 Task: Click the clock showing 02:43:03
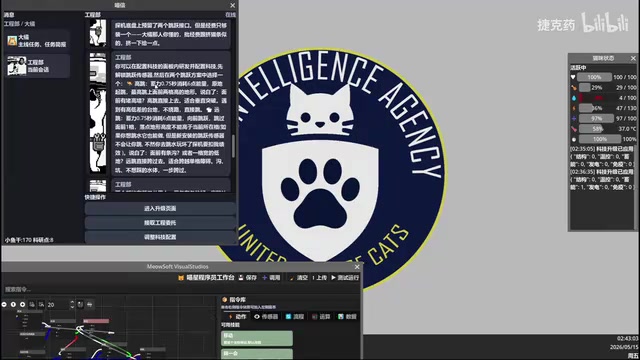(x=627, y=338)
